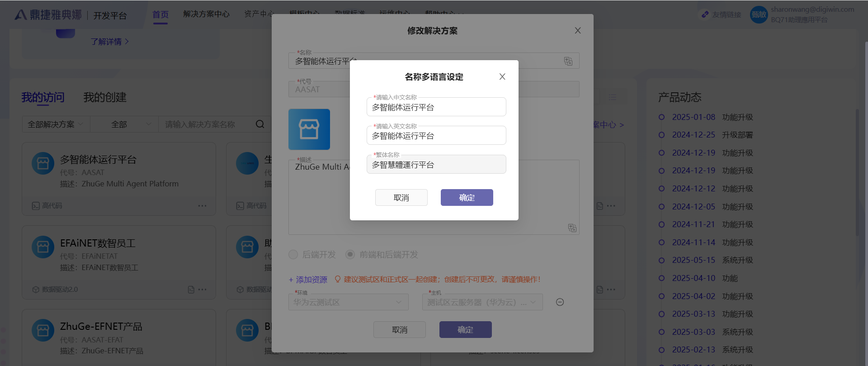The image size is (868, 366).
Task: Click 请输入中文名称 input field
Action: coord(436,107)
